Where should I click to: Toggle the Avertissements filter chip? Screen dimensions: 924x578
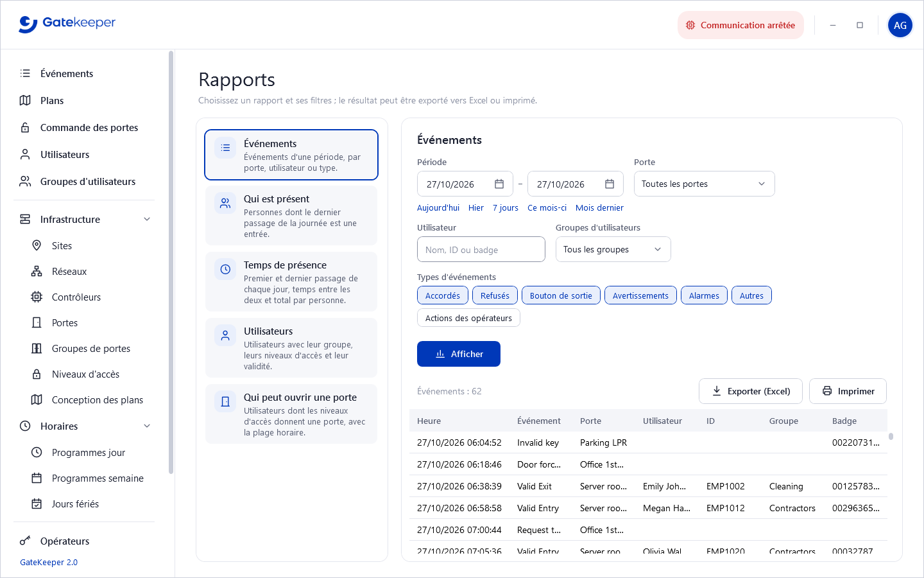(x=640, y=295)
